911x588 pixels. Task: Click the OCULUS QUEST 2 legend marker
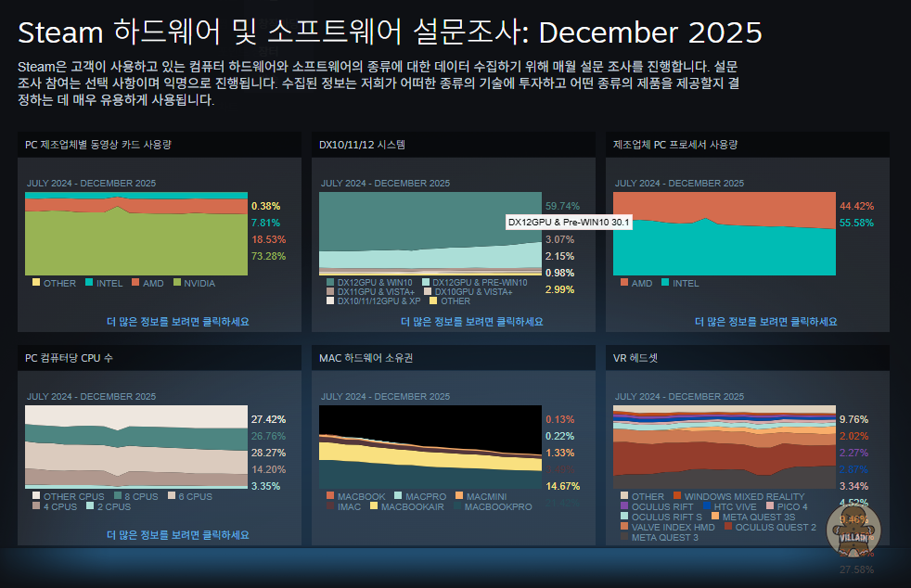[727, 527]
